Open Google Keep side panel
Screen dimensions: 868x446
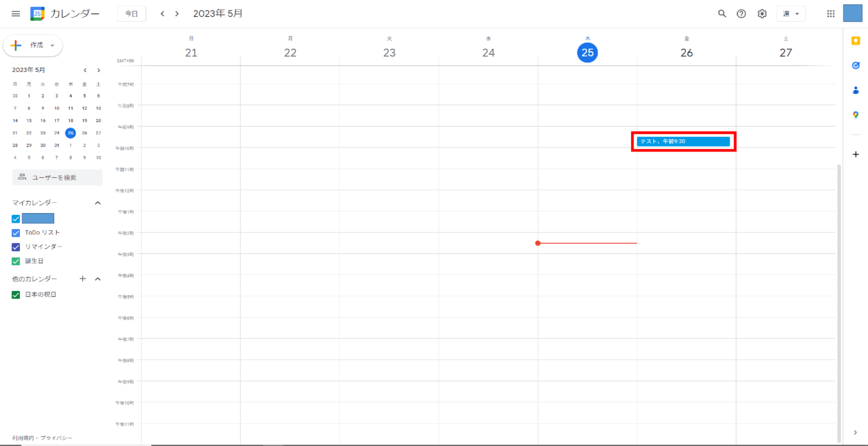coord(856,41)
